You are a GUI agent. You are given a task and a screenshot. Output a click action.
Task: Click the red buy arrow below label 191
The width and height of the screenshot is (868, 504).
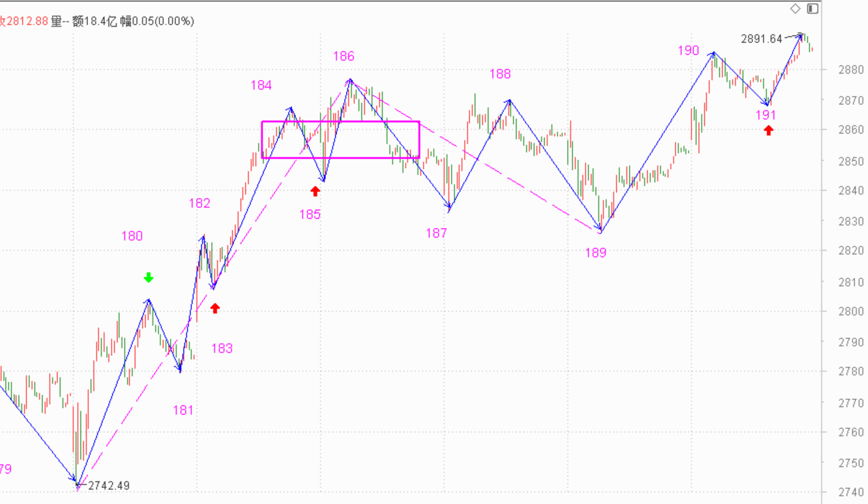pyautogui.click(x=769, y=130)
